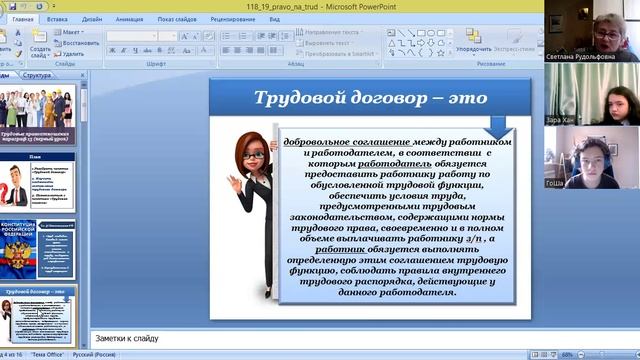Viewport: 640px width, 360px height.
Task: Click the Создать слайд button
Action: click(40, 44)
